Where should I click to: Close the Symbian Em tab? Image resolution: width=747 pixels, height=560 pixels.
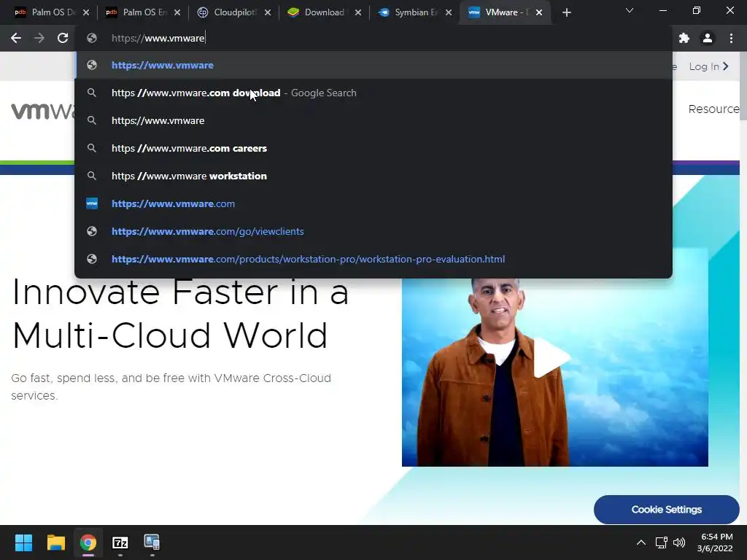449,12
